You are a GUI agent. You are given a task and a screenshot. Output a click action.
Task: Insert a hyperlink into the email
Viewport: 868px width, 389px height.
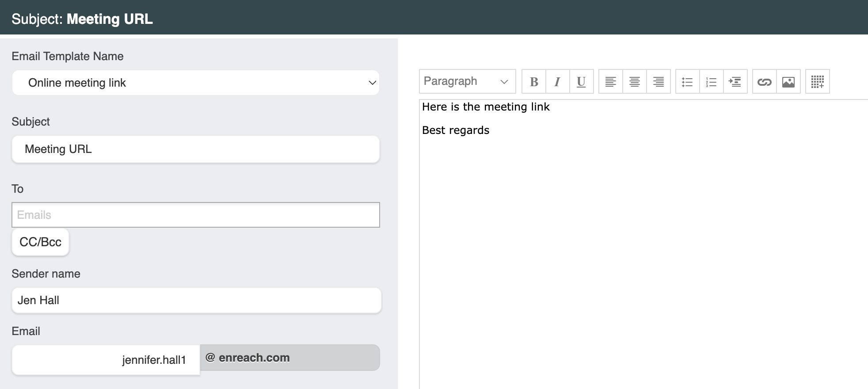tap(764, 82)
